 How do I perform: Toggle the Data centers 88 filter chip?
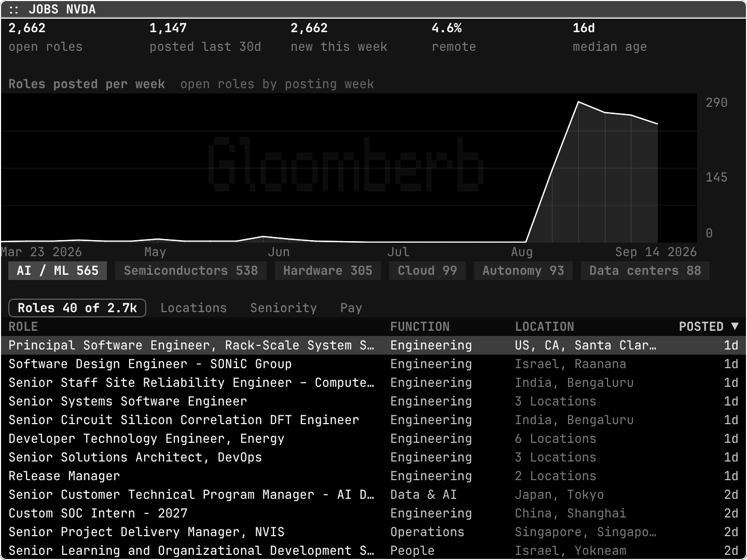[645, 271]
